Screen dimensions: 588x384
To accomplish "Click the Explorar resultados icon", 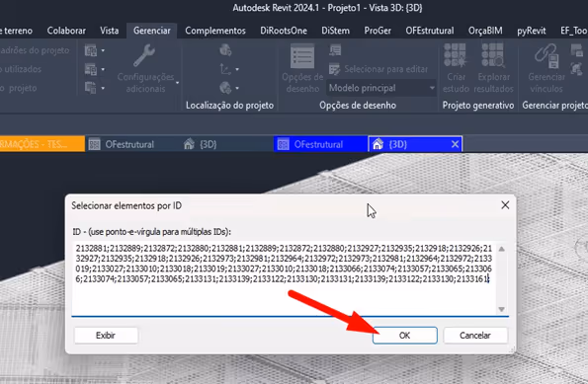I will tap(493, 55).
